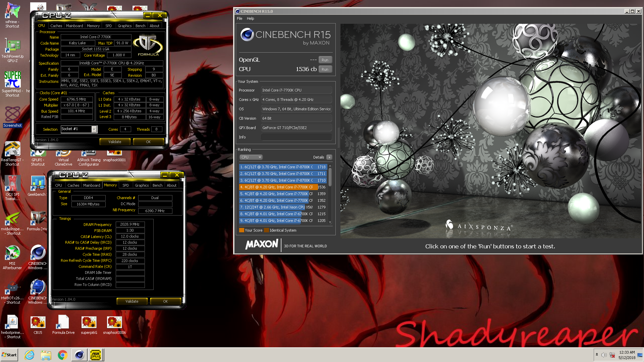This screenshot has width=644, height=362.
Task: Click Validate in lower CPU-Z Memory window
Action: (x=132, y=301)
